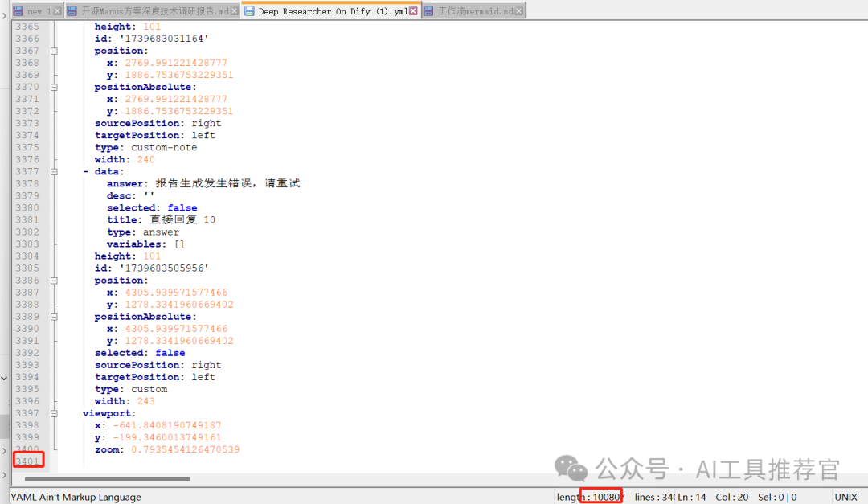This screenshot has width=868, height=504.
Task: Open the 开源Manus方案深度技术调研报告.md tab
Action: (x=152, y=11)
